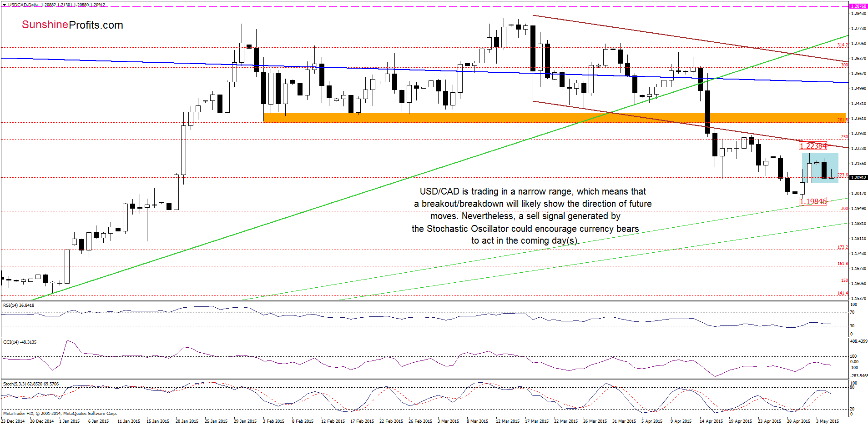
Task: Click the 1 Jan 2015 date label
Action: 69,421
